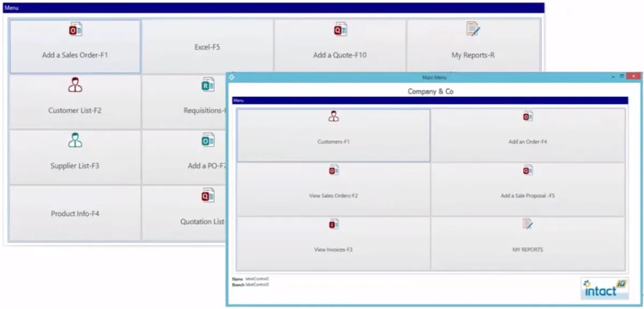Open Product Info-F4 tile
This screenshot has width=644, height=309.
click(75, 213)
